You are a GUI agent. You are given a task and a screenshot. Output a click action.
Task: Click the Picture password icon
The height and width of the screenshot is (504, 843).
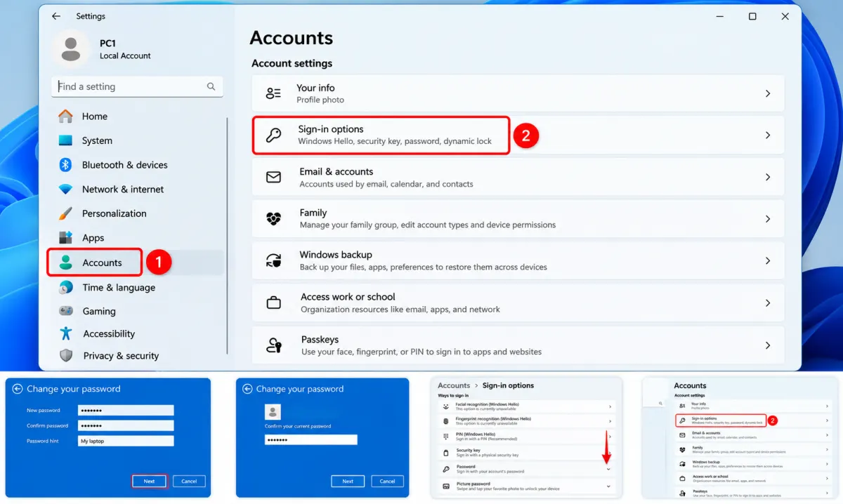[445, 486]
